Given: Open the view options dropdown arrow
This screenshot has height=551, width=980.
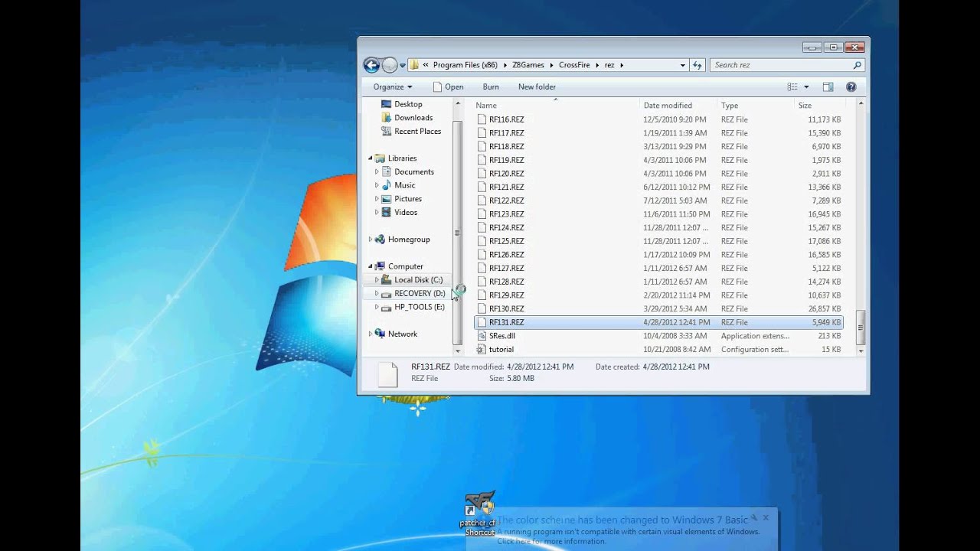Looking at the screenshot, I should pos(806,87).
